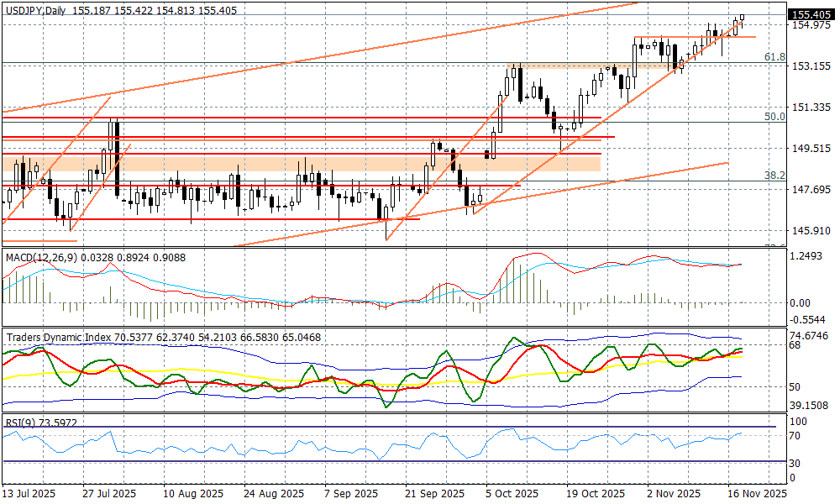Click the latest candlestick at chart's right edge
The height and width of the screenshot is (504, 840).
[x=742, y=18]
